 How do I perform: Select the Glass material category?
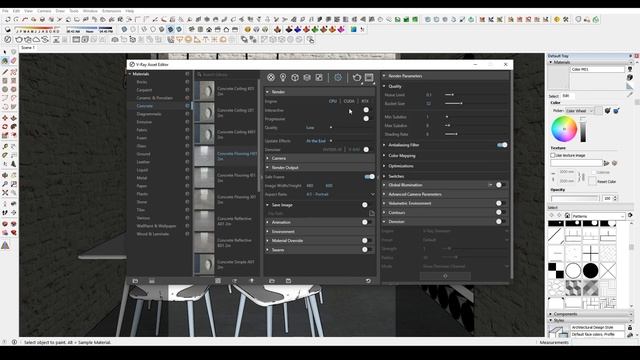[x=142, y=146]
